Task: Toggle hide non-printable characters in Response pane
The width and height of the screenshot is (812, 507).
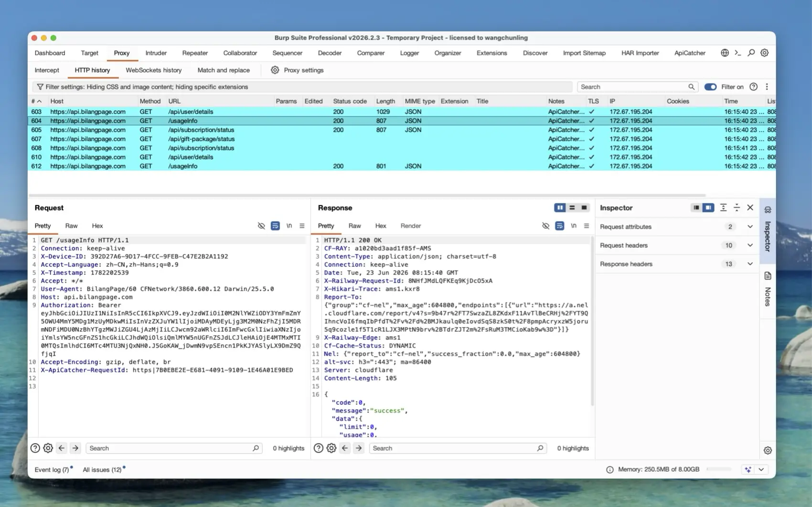Action: tap(545, 226)
